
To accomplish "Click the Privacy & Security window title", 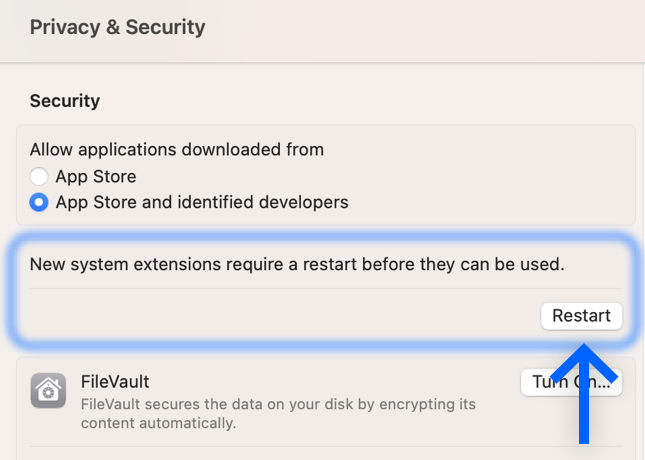I will point(118,28).
